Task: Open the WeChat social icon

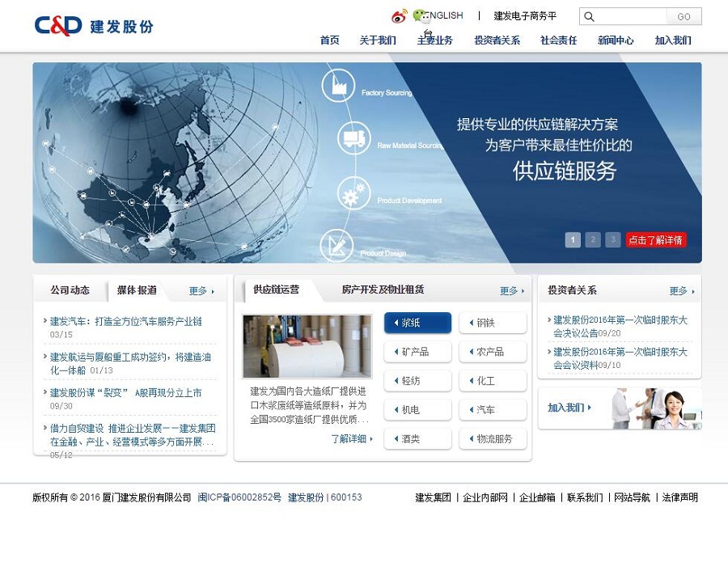Action: click(x=421, y=16)
